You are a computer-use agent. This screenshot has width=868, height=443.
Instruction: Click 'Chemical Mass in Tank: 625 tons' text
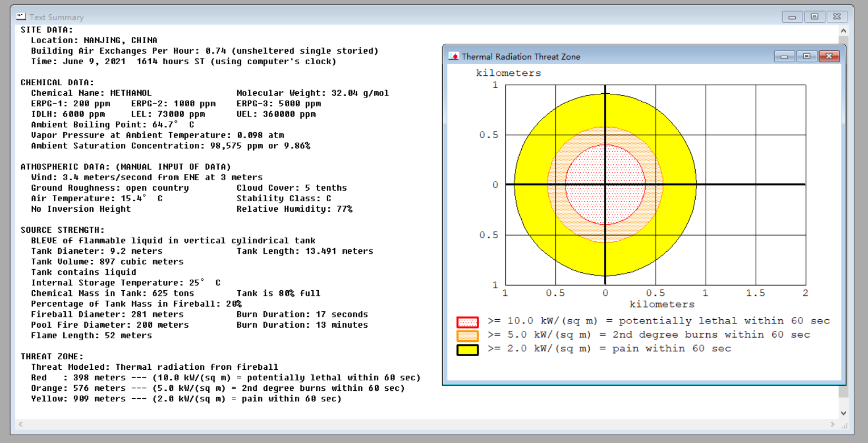coord(113,293)
